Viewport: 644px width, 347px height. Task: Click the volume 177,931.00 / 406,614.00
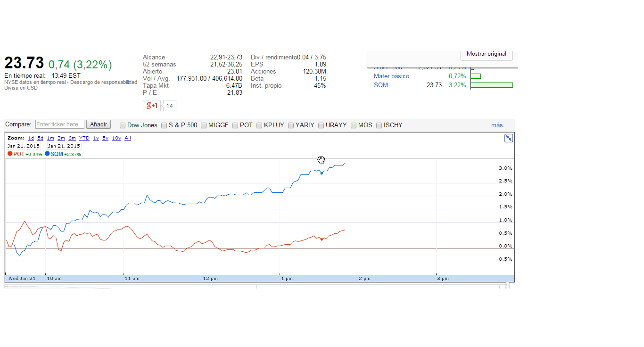click(x=209, y=79)
